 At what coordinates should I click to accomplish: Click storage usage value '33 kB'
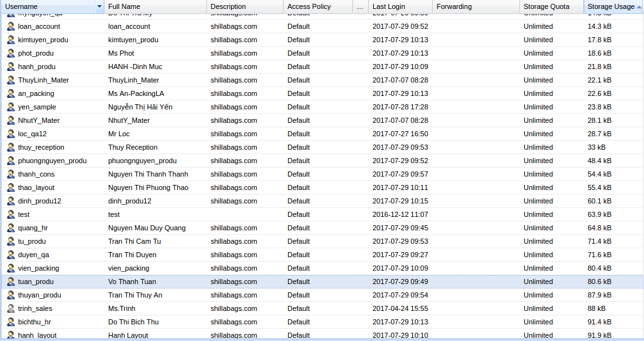coord(597,147)
